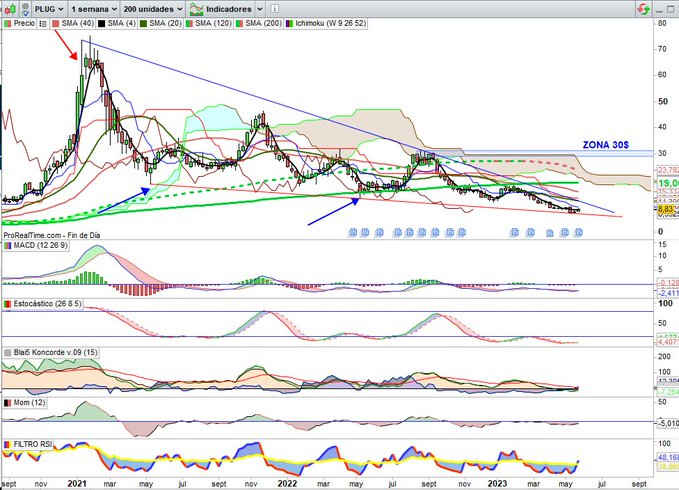This screenshot has width=679, height=490.
Task: Click the ProRealTime.com - Fin de Día text
Action: (52, 235)
